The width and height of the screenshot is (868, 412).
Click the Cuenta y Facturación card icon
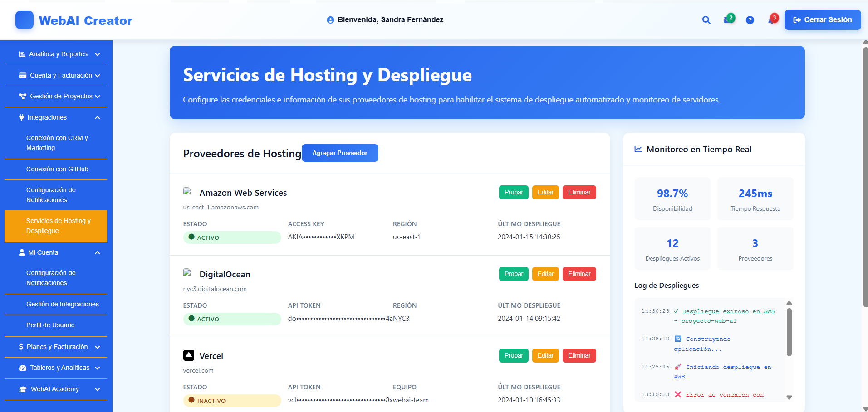pyautogui.click(x=23, y=75)
